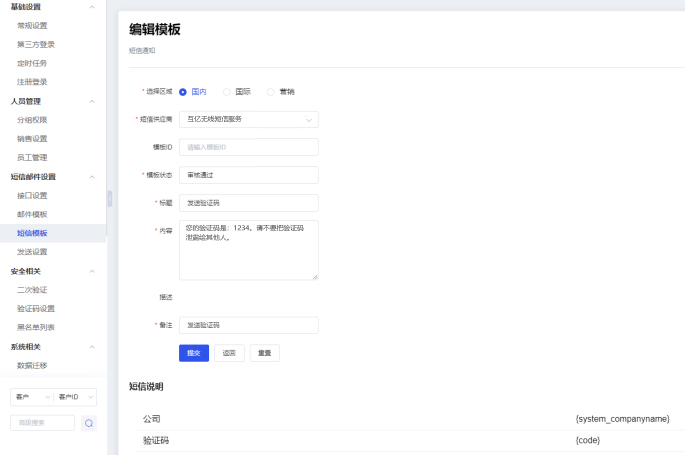The width and height of the screenshot is (685, 455).
Task: Select the 国际 region radio button
Action: tap(227, 91)
